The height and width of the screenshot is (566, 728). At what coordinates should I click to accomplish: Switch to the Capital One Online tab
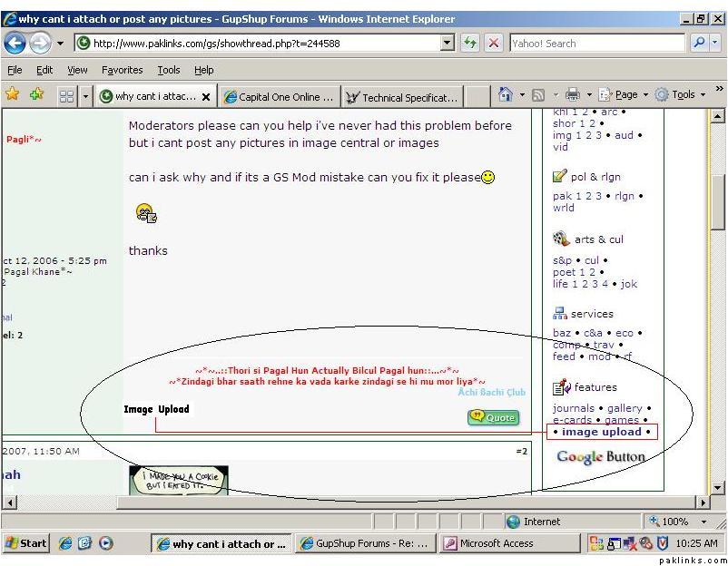[x=280, y=97]
